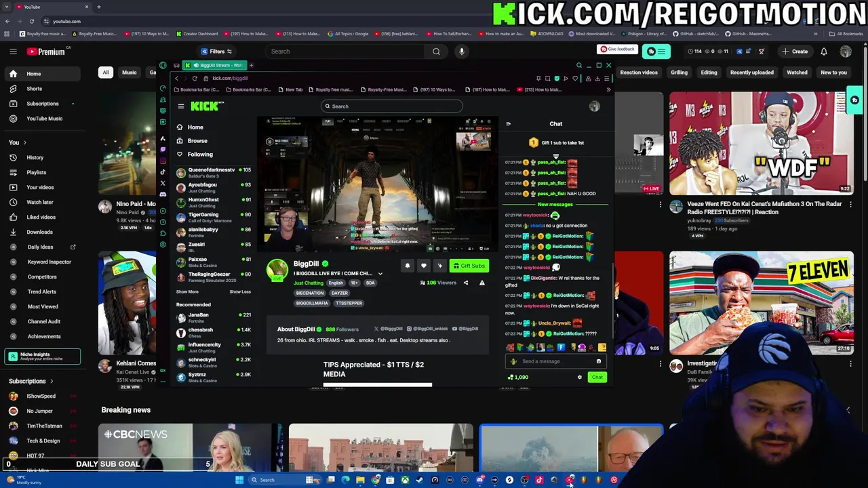Click the YouTube search magnifier button
This screenshot has width=868, height=488.
pyautogui.click(x=436, y=52)
